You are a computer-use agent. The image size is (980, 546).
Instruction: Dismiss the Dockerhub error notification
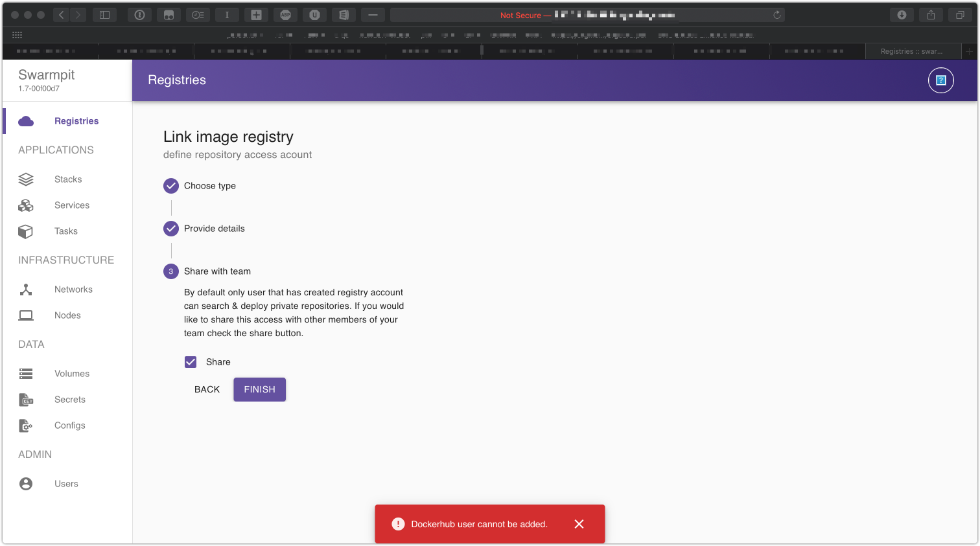click(579, 524)
